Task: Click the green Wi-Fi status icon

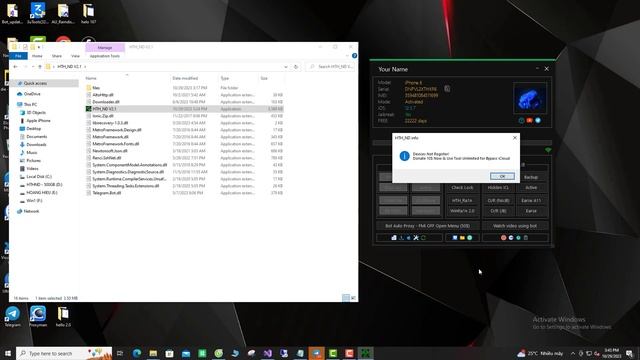Action: click(548, 151)
